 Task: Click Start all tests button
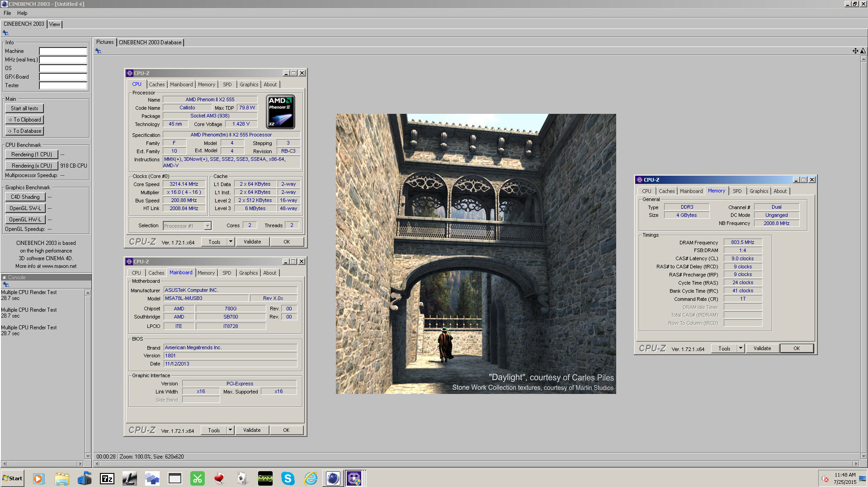tap(24, 108)
